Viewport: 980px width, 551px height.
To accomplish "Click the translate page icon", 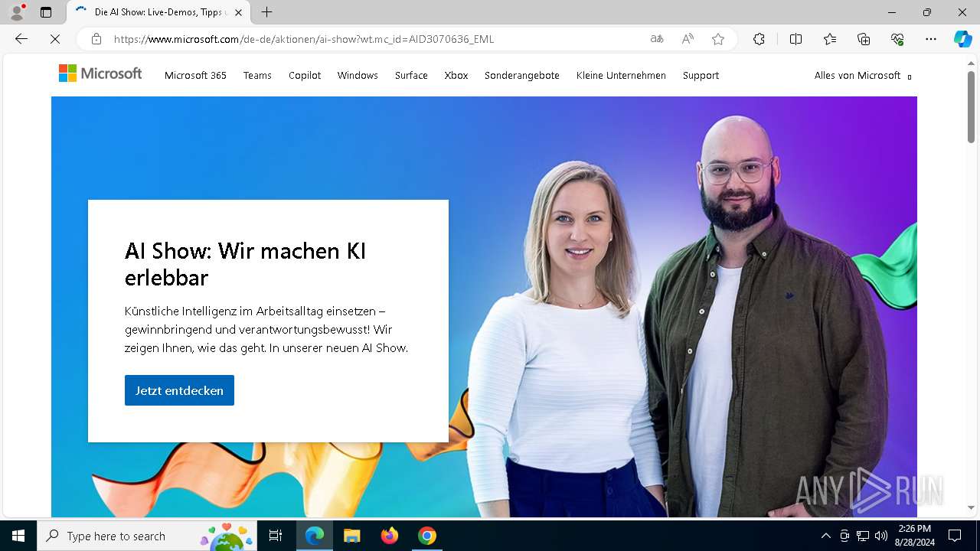I will coord(657,39).
